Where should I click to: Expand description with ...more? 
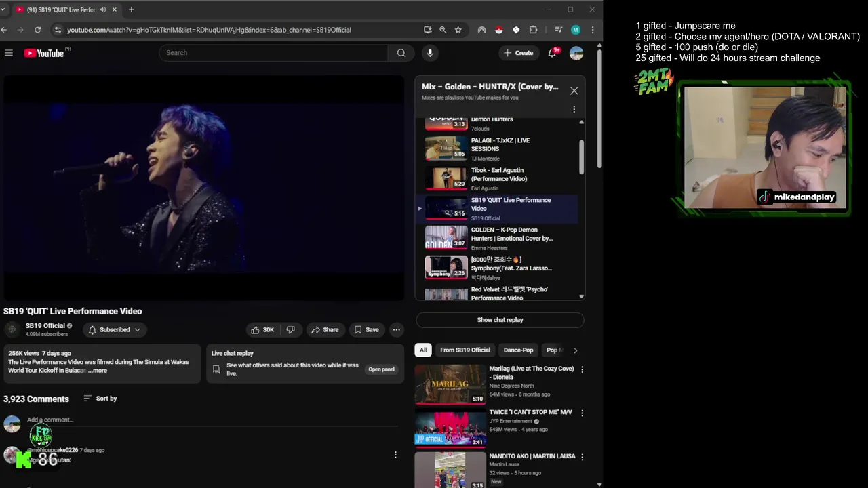(98, 371)
